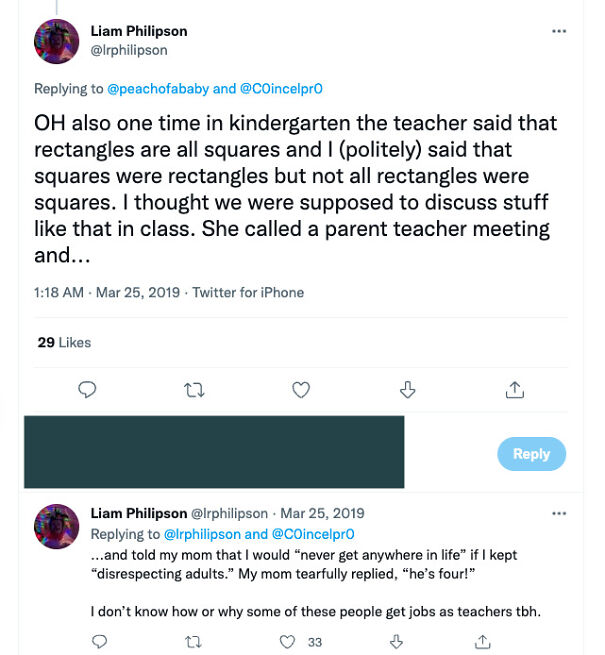Bookmark the main tweet with download-arrow icon
The height and width of the screenshot is (655, 605).
coord(408,389)
